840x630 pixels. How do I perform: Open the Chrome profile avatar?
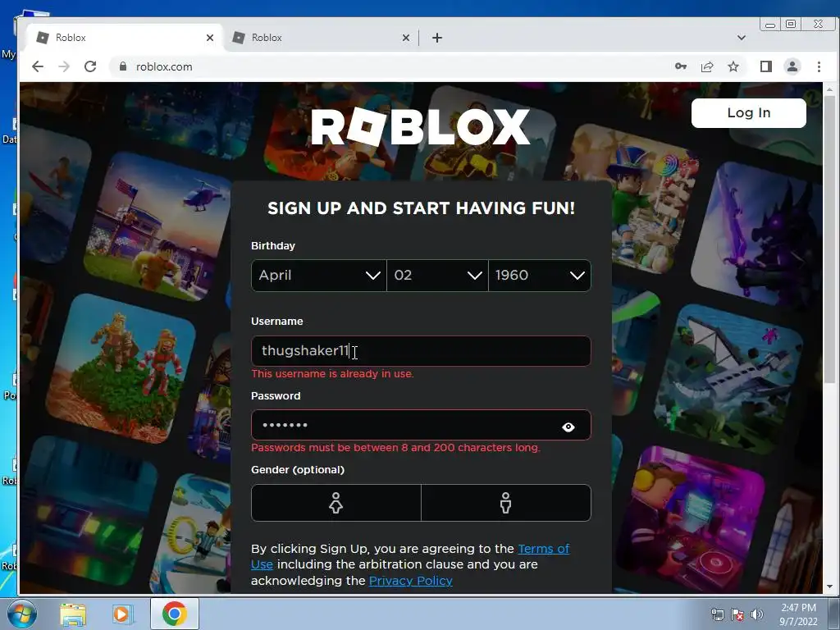pos(792,66)
